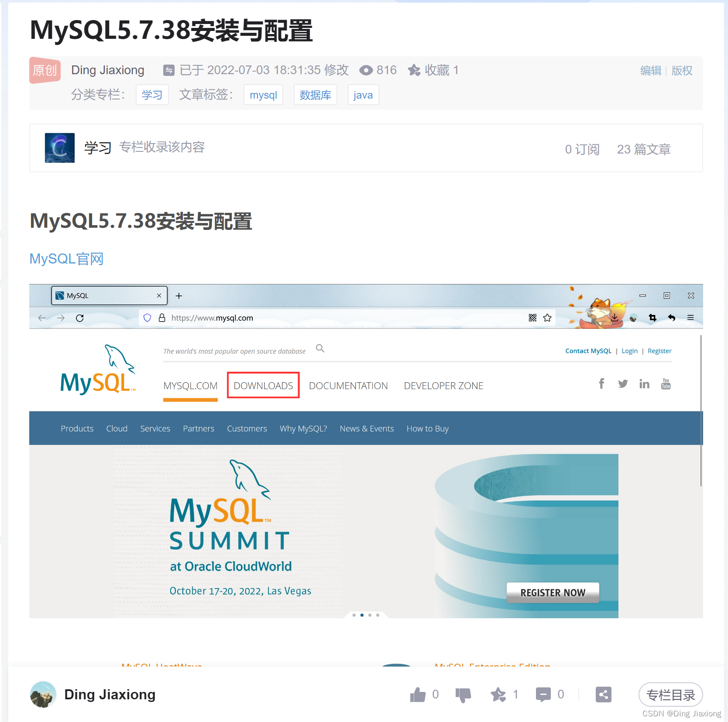Close the MySQL browser tab
The height and width of the screenshot is (722, 728).
tap(159, 295)
